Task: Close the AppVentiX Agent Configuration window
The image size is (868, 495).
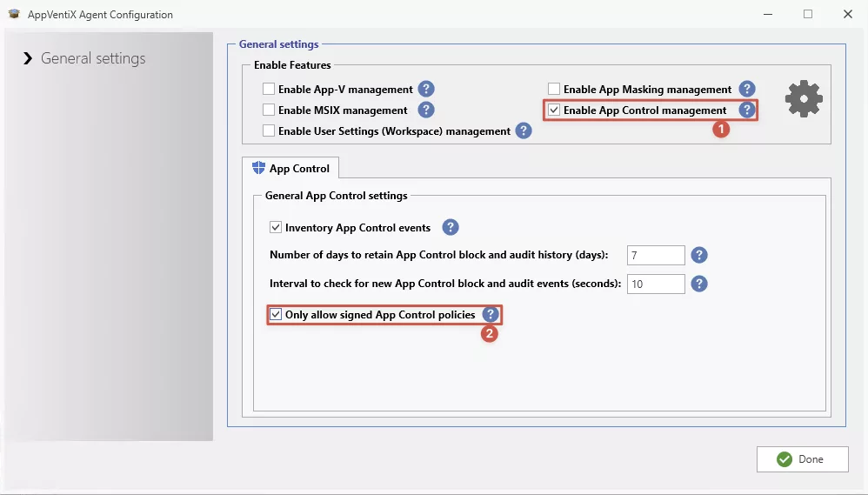Action: pos(847,14)
